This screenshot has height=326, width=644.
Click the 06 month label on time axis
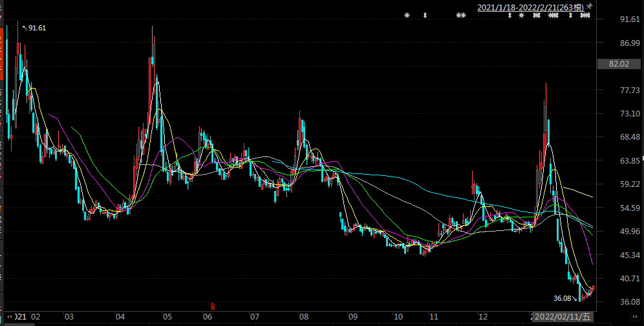coord(207,317)
